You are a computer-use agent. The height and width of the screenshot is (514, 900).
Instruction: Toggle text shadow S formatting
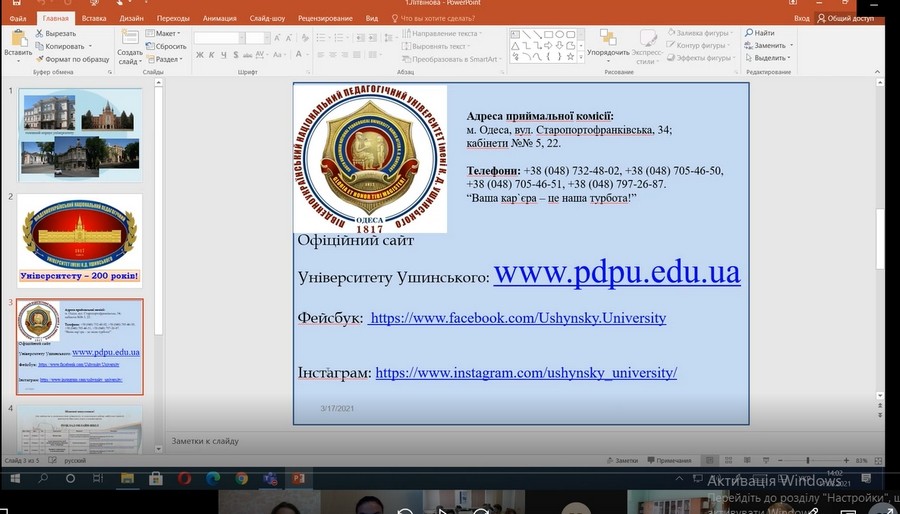pos(236,55)
